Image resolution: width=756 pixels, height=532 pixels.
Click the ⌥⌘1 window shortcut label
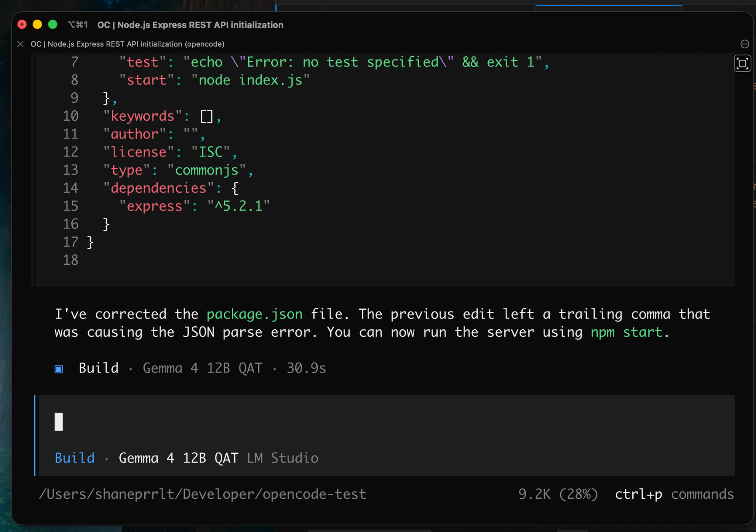point(78,25)
